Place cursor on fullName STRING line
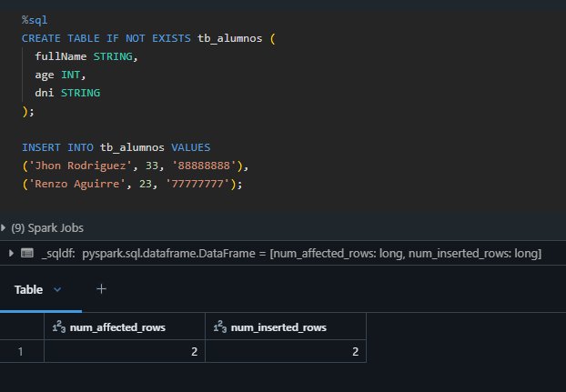 click(86, 56)
